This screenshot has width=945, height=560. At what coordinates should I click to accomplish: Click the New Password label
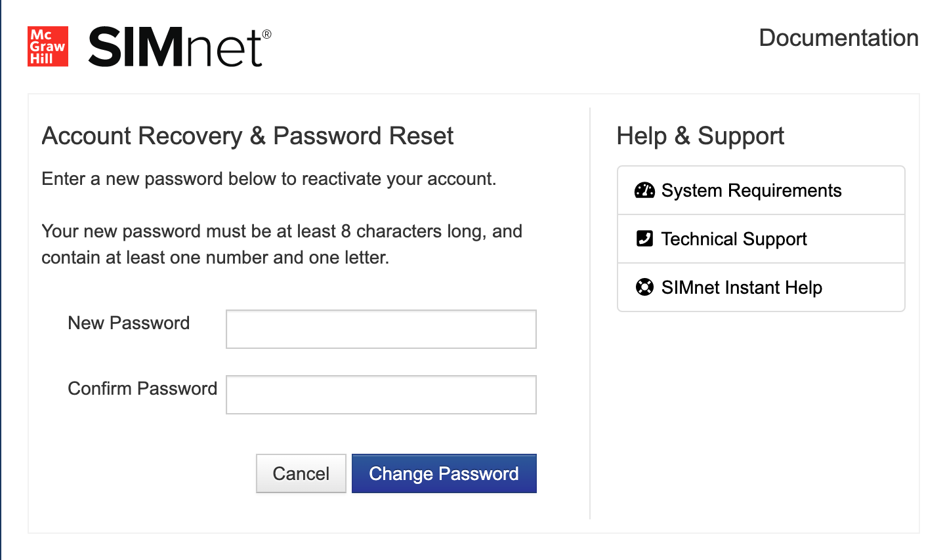129,323
